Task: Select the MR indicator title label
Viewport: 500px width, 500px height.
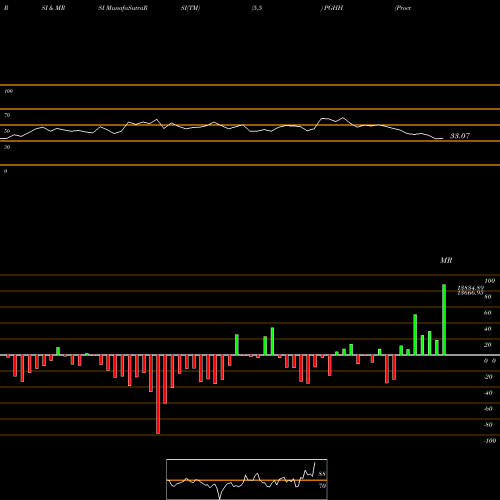Action: click(x=446, y=260)
